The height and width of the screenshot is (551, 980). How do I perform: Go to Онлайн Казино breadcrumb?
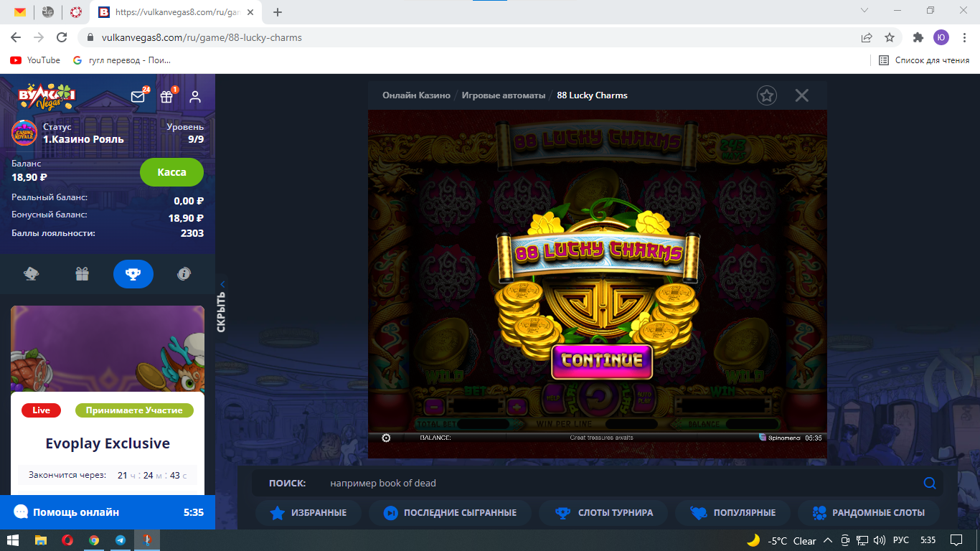(x=416, y=95)
